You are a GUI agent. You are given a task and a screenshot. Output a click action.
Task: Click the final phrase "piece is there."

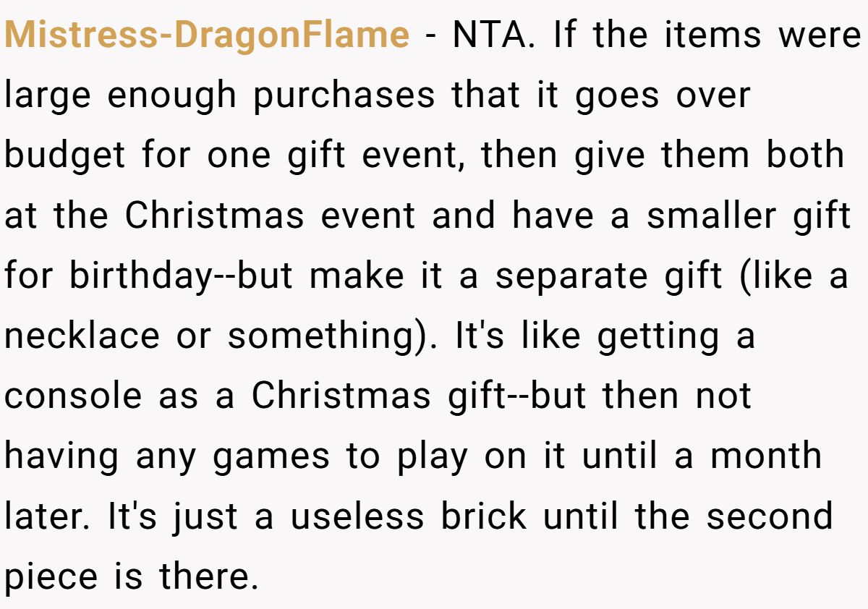[132, 576]
